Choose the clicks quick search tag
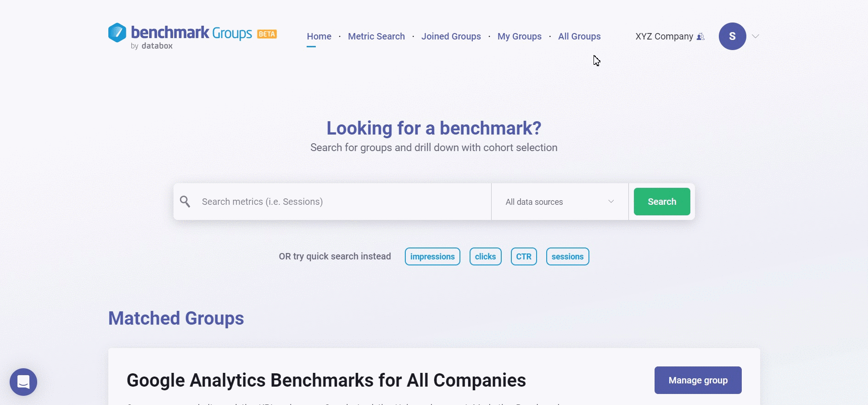 [485, 257]
